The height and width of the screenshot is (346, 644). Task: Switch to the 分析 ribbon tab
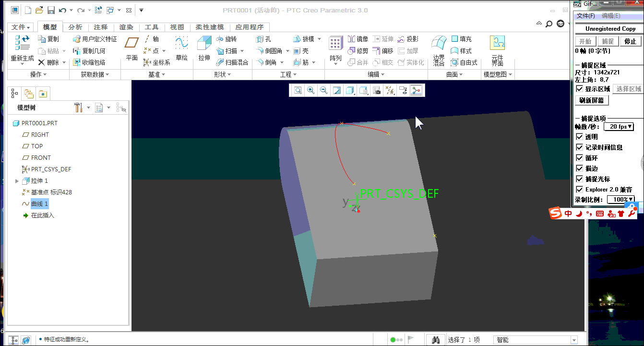[x=75, y=27]
